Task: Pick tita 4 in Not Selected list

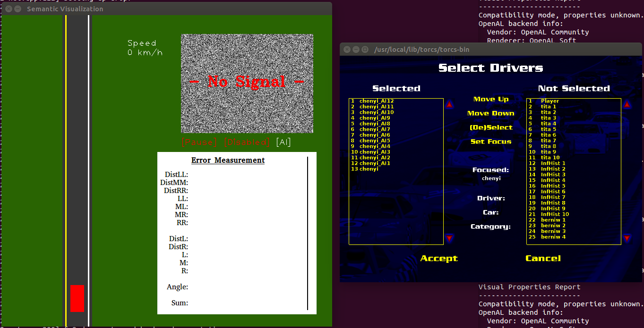Action: [574, 124]
